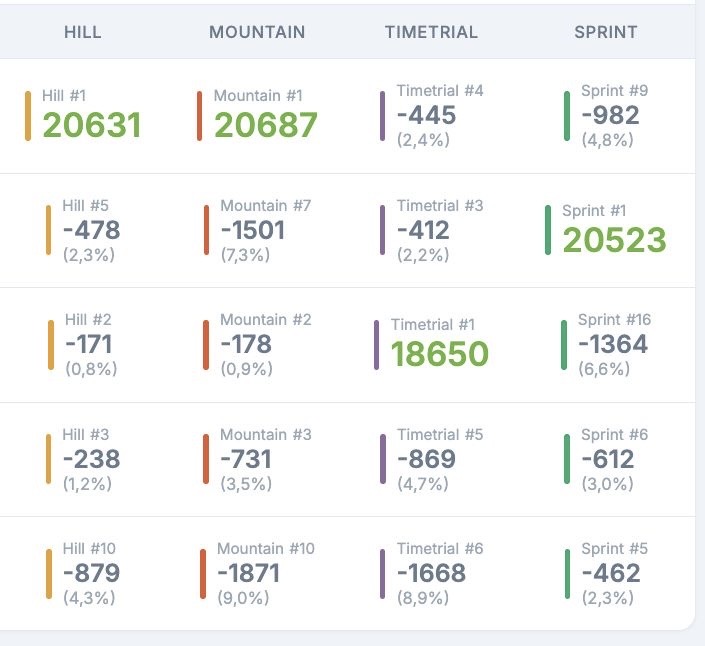Click the orange bar beside Hill #5
This screenshot has width=705, height=646.
[49, 230]
